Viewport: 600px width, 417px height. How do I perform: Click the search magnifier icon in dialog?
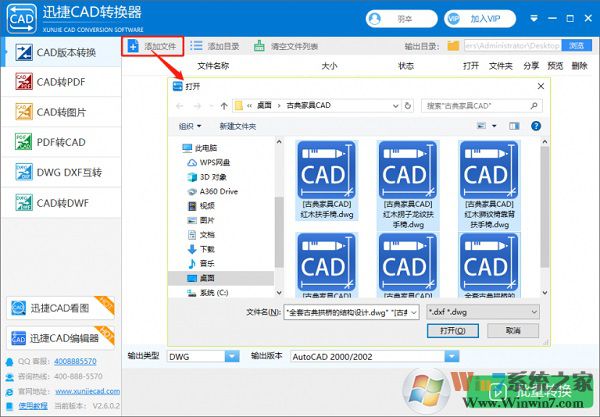pyautogui.click(x=534, y=106)
